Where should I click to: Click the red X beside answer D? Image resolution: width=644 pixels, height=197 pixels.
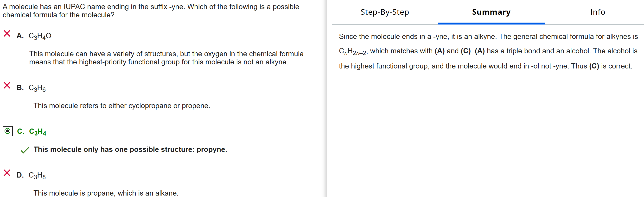point(7,173)
